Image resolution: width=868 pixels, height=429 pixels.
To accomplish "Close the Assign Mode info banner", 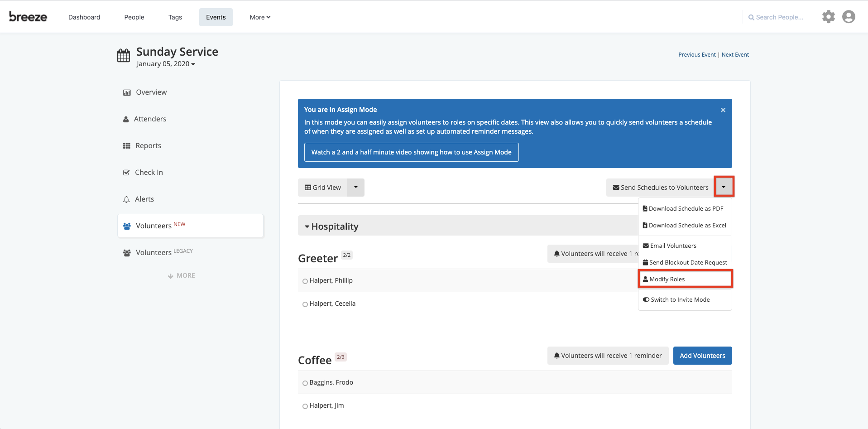I will tap(723, 110).
